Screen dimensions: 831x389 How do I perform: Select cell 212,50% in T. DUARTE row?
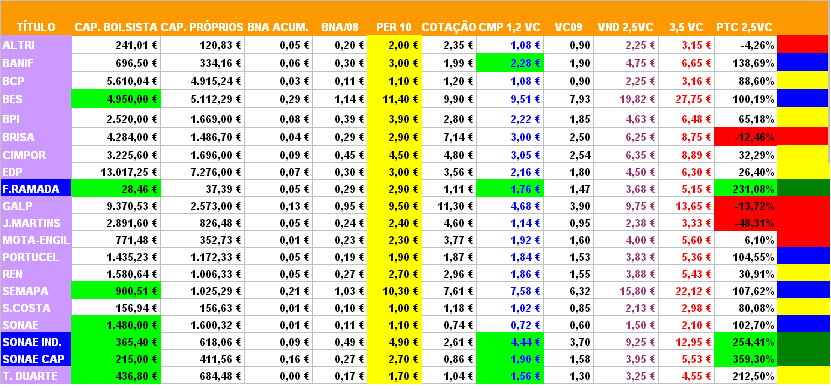pos(746,376)
